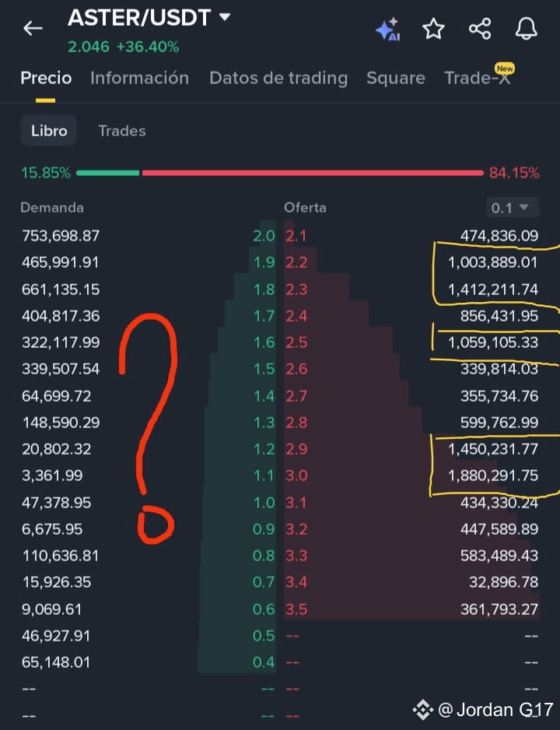Open the AI assistant sparkle icon

click(x=388, y=29)
